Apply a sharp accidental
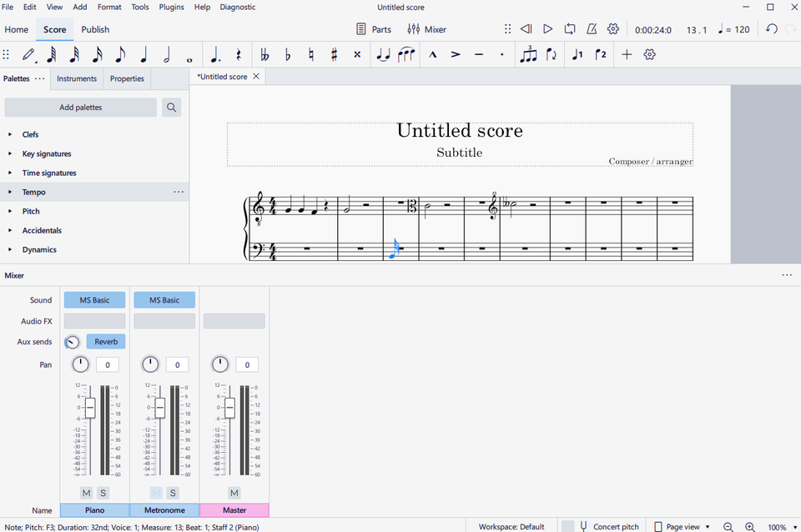The width and height of the screenshot is (801, 532). click(x=333, y=54)
